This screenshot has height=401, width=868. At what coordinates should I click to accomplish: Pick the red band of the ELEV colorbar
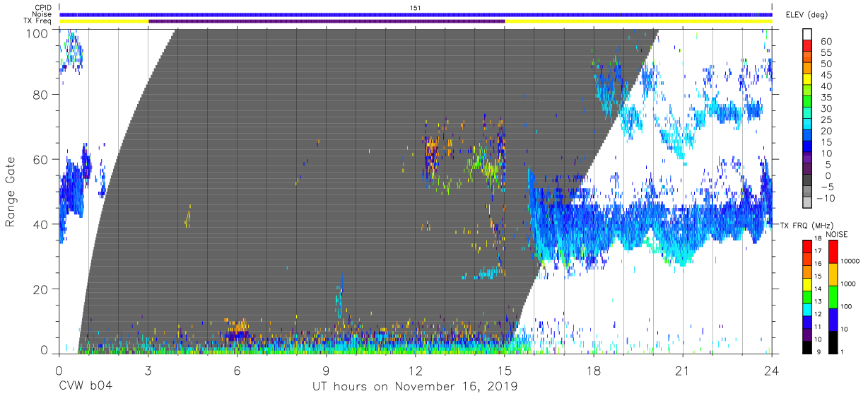(808, 47)
